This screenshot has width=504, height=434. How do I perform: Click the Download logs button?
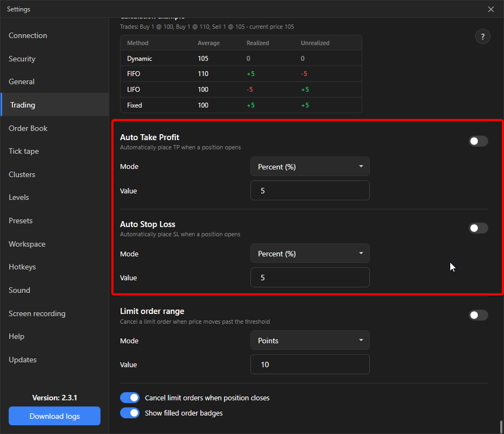click(55, 416)
